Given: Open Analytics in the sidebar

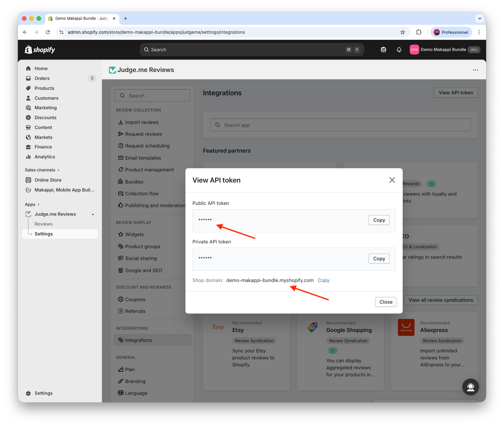Looking at the screenshot, I should 45,157.
